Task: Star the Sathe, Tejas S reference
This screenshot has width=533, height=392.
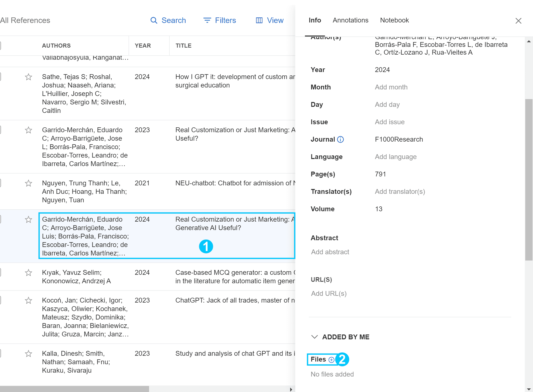Action: tap(29, 77)
